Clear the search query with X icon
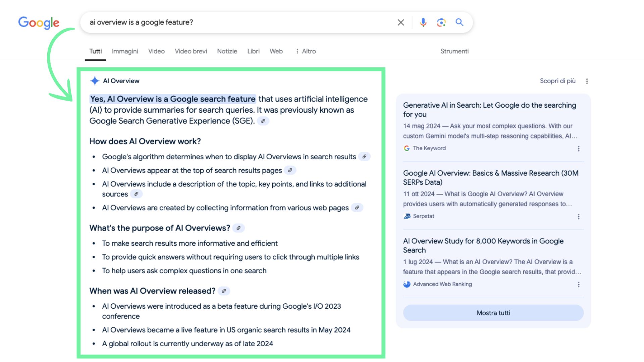 pyautogui.click(x=400, y=22)
